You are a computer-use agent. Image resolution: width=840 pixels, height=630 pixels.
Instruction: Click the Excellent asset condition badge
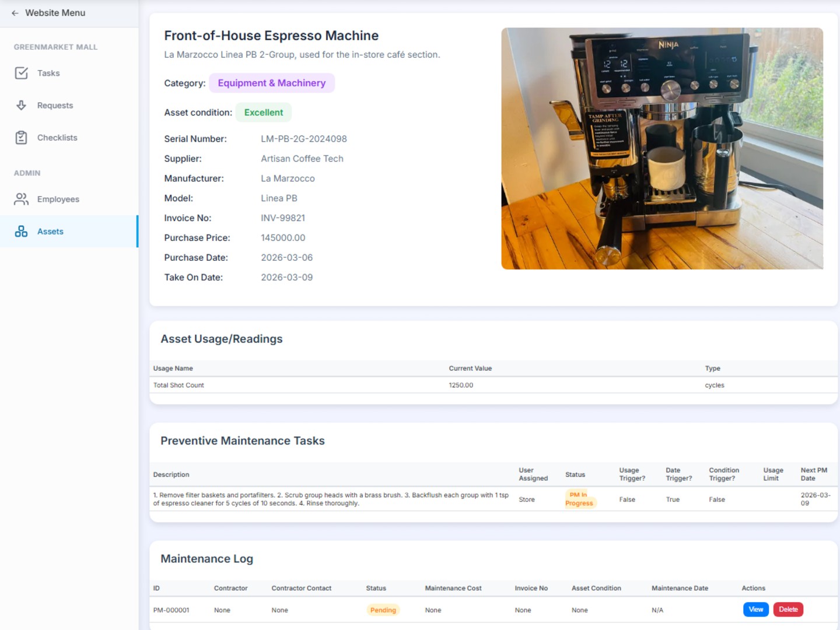tap(264, 113)
